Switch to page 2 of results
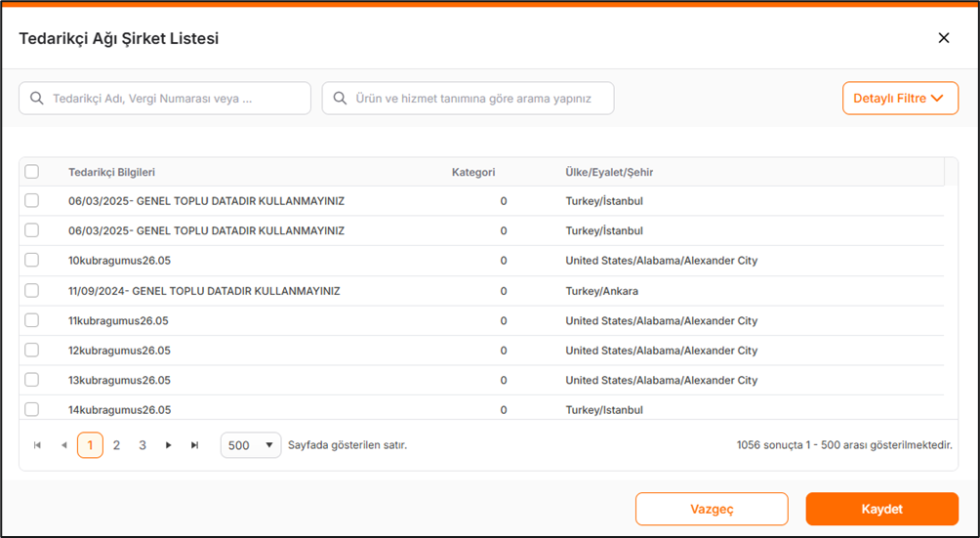The image size is (980, 538). (x=116, y=445)
